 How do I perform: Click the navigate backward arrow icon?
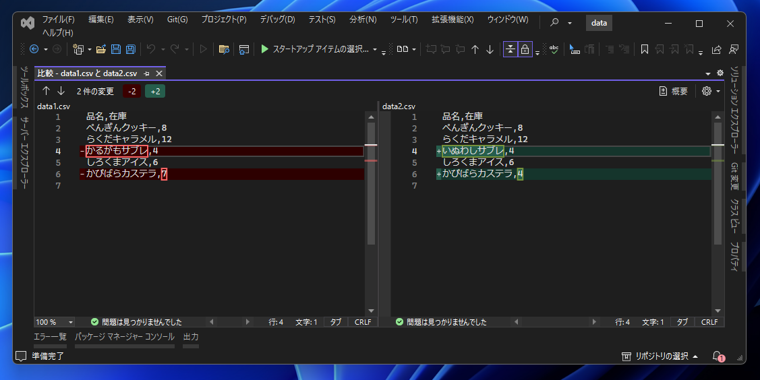pos(34,49)
